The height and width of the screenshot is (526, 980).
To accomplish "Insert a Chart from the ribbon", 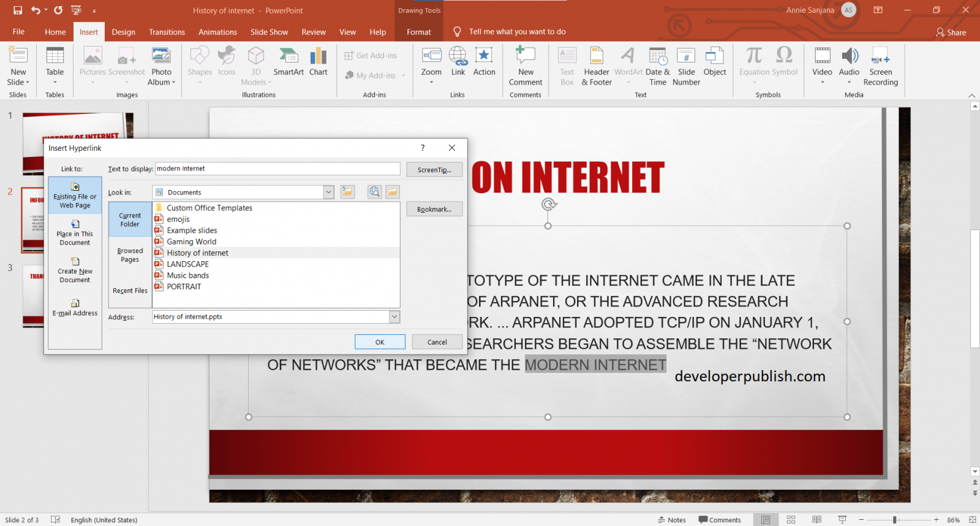I will coord(318,62).
